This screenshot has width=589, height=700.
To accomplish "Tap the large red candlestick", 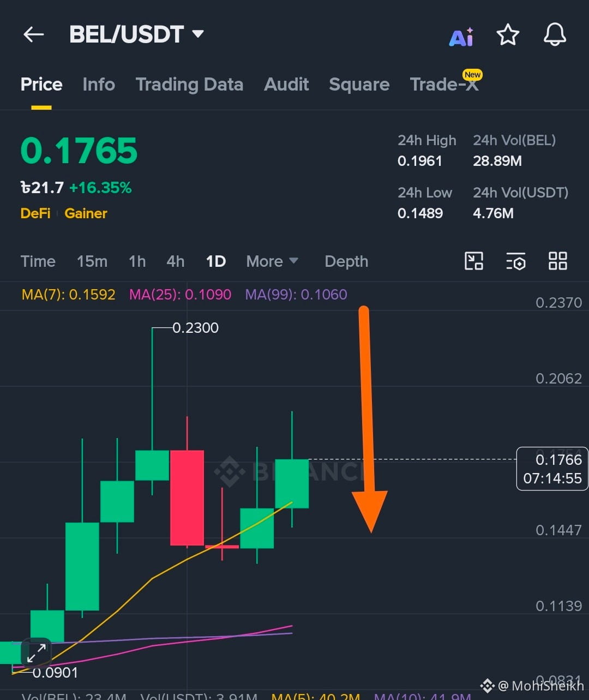I will pyautogui.click(x=187, y=498).
